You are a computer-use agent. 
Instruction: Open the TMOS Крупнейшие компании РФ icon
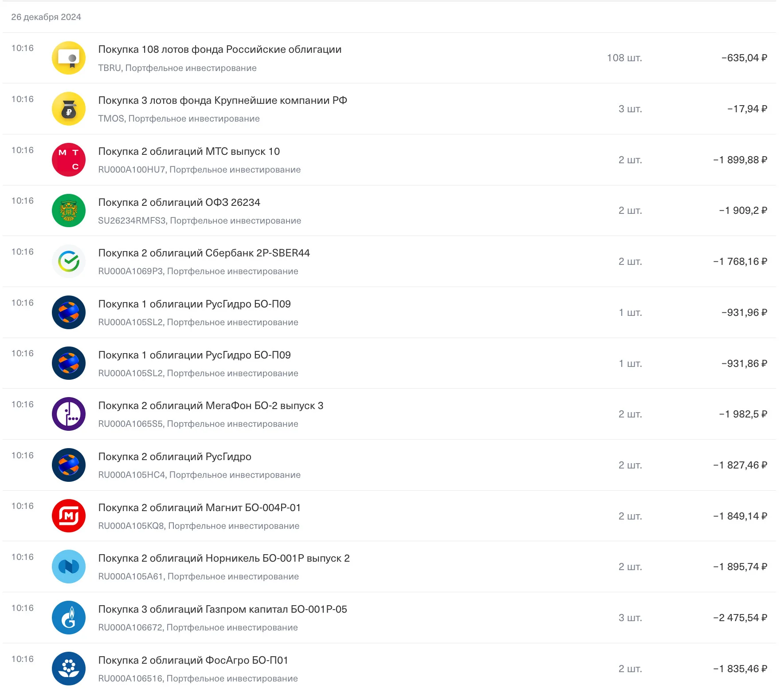click(69, 109)
